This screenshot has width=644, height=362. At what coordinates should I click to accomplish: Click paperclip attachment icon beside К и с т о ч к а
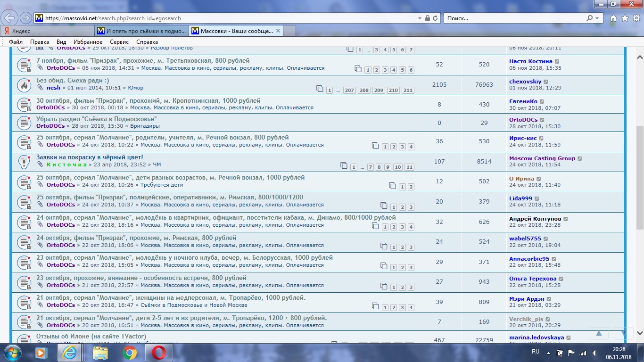[x=40, y=165]
